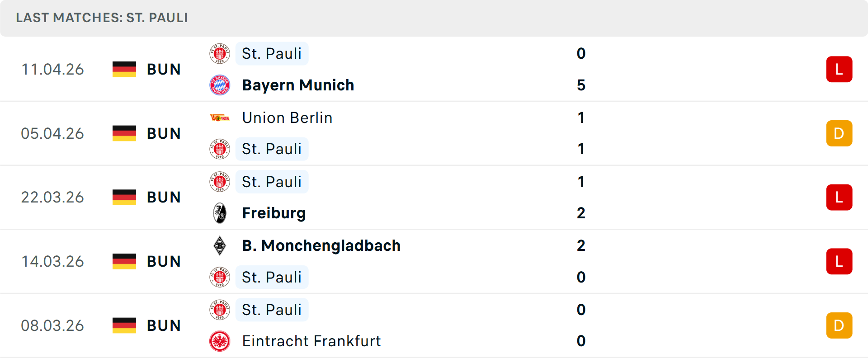Click the red L badge for the Bayern match
Viewport: 868px width, 358px height.
click(839, 69)
